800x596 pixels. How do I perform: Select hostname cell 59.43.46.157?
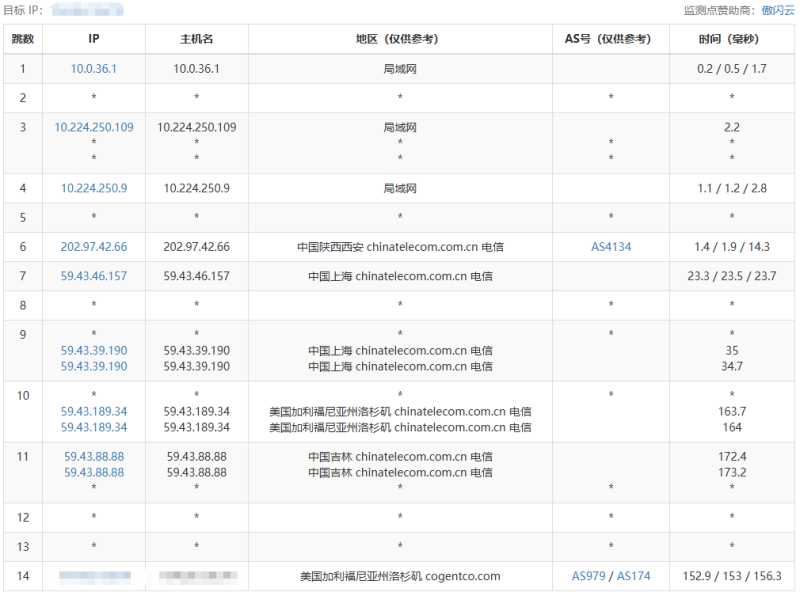(x=196, y=276)
